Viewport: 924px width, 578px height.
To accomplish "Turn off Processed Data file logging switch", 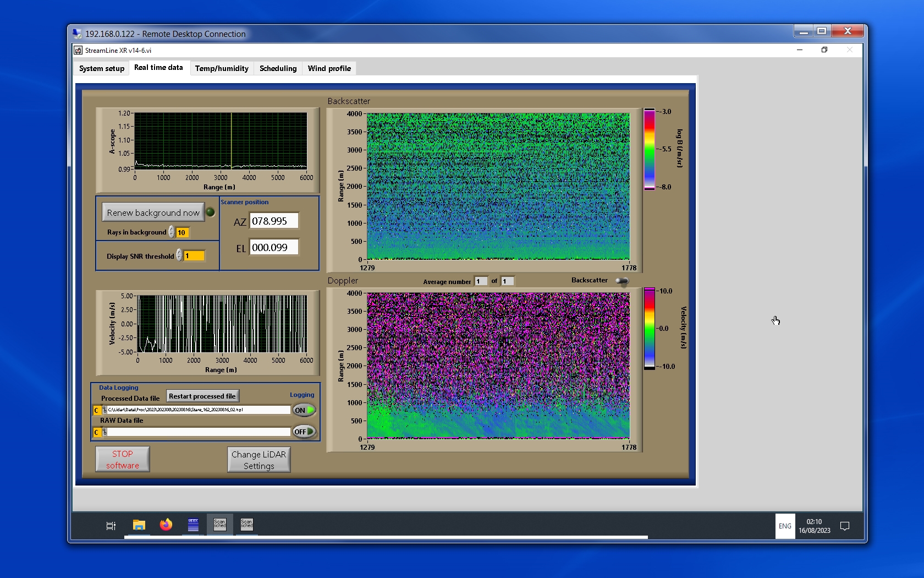I will pyautogui.click(x=304, y=410).
